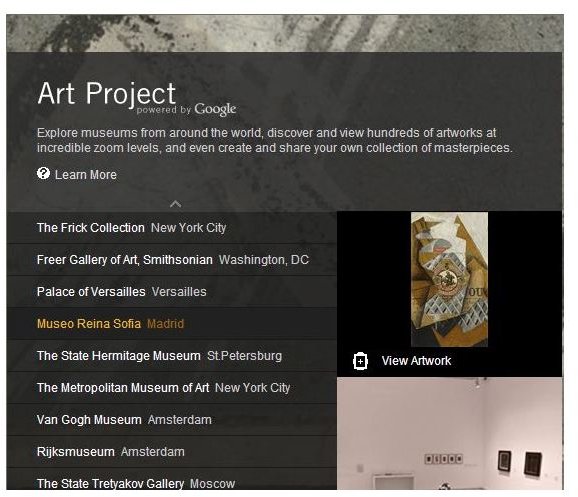Select Van Gogh Museum in Amsterdam
Image resolution: width=578 pixels, height=497 pixels.
[x=171, y=420]
